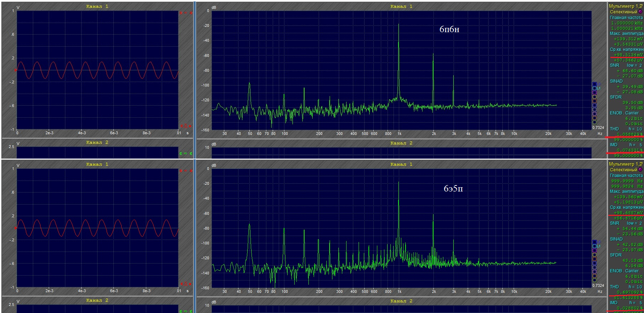Viewport: 644px width, 313px height.
Task: Click THD label in upper multimeter
Action: [614, 129]
